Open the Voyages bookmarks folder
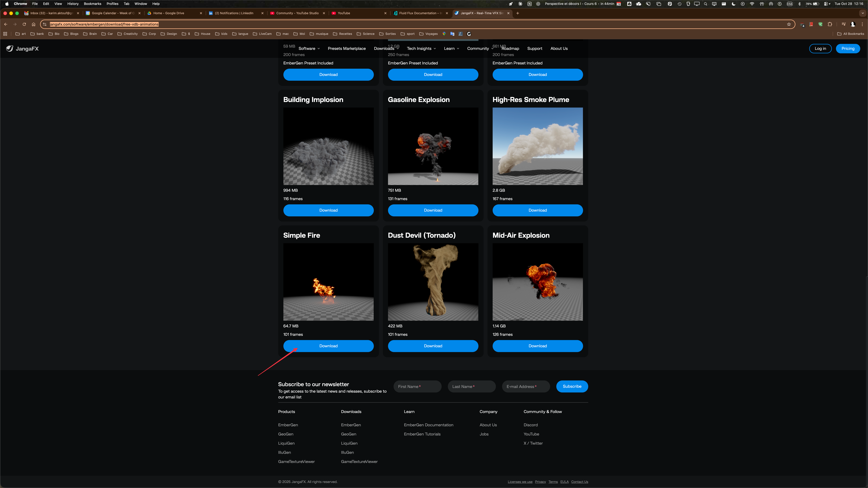 [428, 34]
